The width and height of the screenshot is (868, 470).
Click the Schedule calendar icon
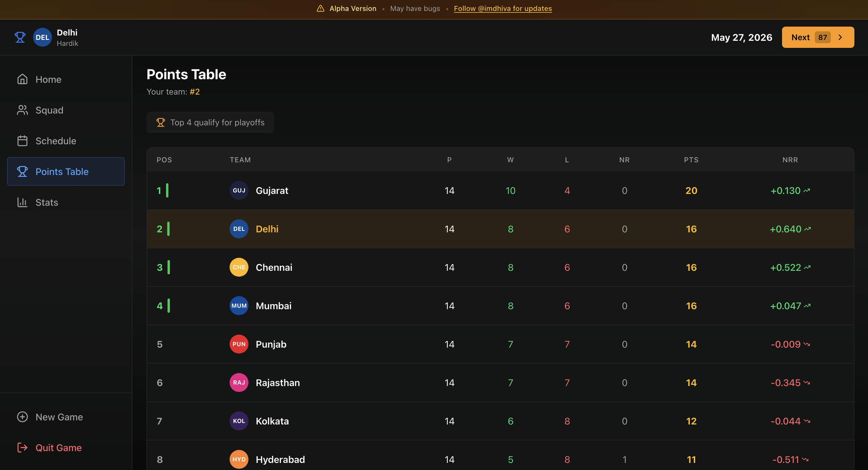[22, 141]
